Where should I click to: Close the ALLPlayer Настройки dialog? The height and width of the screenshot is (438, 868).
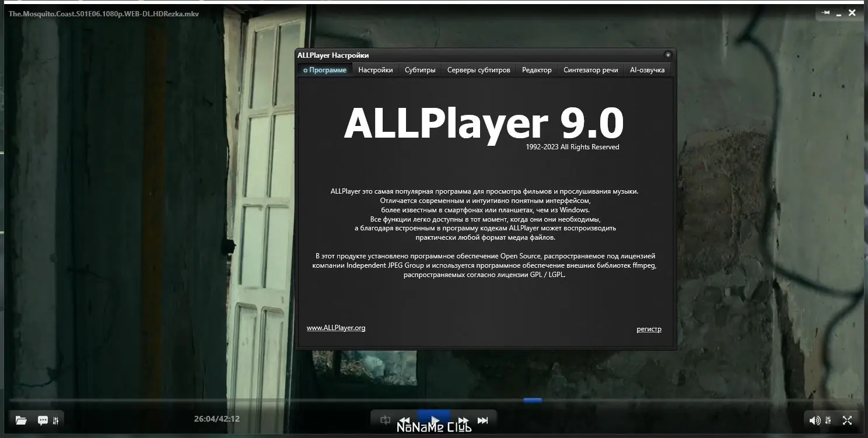pyautogui.click(x=668, y=55)
